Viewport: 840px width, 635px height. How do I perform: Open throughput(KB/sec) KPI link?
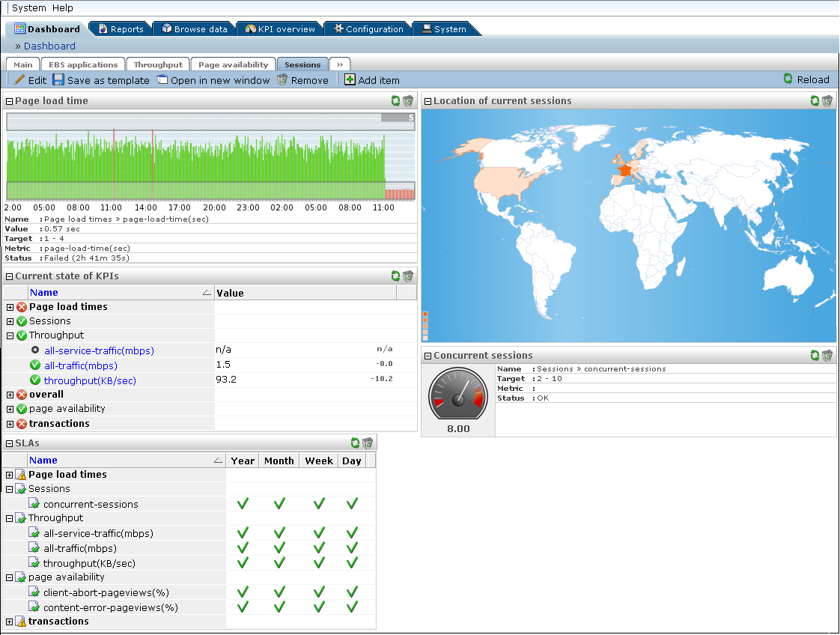pos(90,381)
